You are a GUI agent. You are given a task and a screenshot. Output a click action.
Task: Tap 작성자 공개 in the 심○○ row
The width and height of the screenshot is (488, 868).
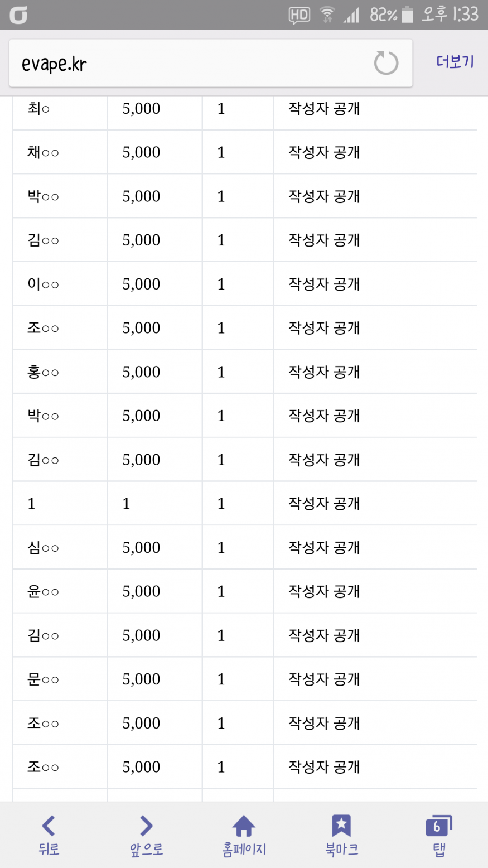324,548
